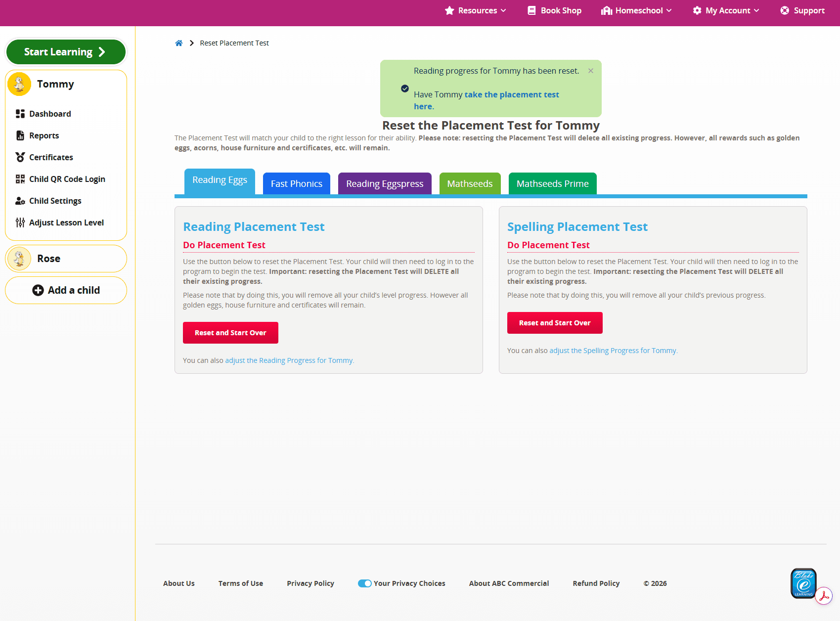Open the Terms of Use footer link
The height and width of the screenshot is (621, 840).
(241, 583)
